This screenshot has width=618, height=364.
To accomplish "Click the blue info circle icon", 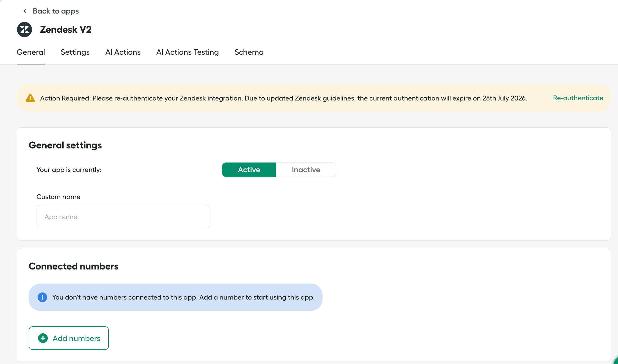I will pyautogui.click(x=42, y=297).
